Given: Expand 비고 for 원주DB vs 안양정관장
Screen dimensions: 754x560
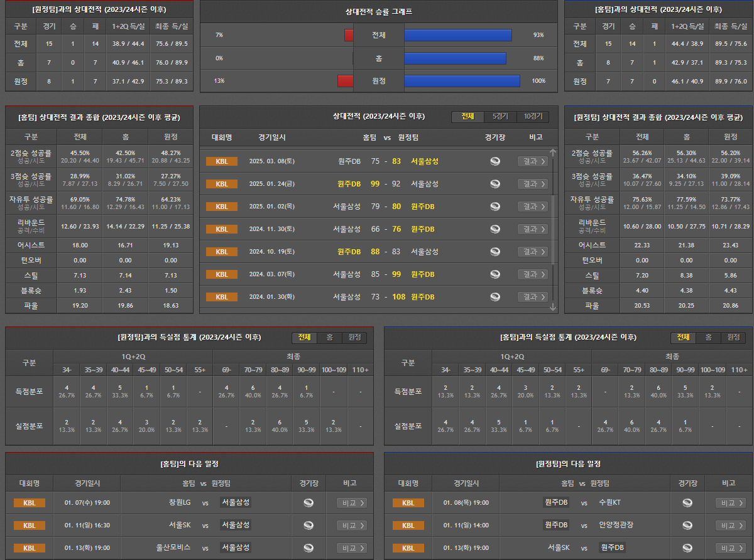Looking at the screenshot, I should tap(730, 525).
